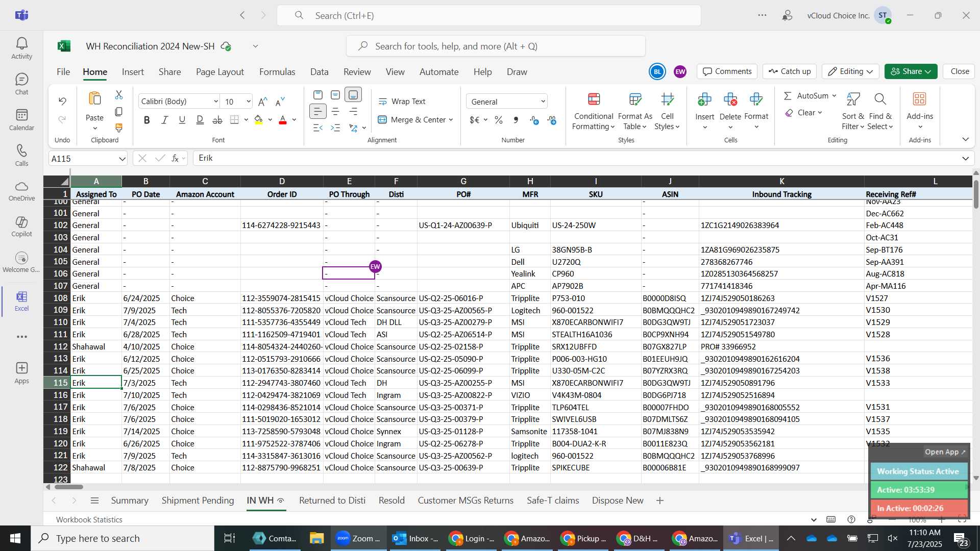
Task: Open the Data ribbon tab
Action: [x=319, y=72]
